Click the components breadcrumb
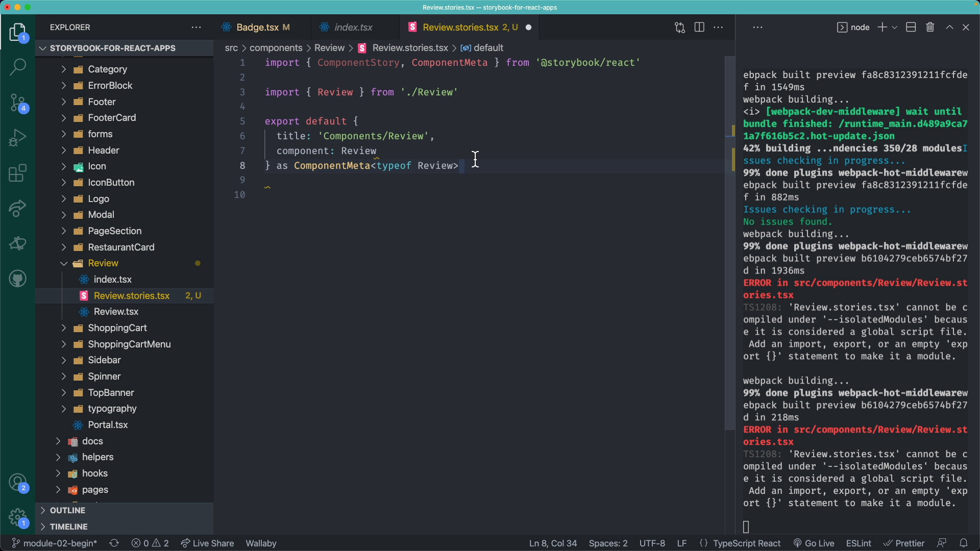The image size is (980, 551). coord(277,47)
